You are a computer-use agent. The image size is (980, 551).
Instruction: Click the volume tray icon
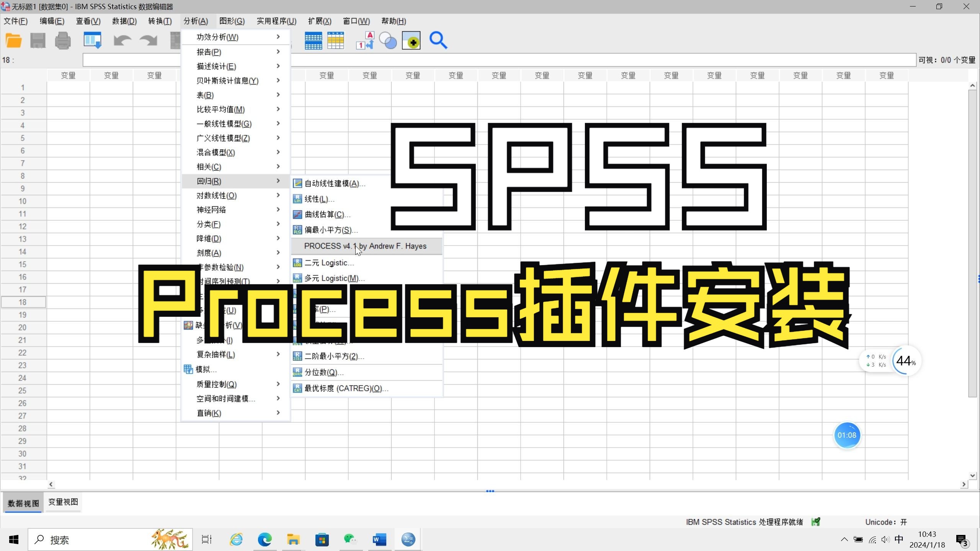pos(885,540)
